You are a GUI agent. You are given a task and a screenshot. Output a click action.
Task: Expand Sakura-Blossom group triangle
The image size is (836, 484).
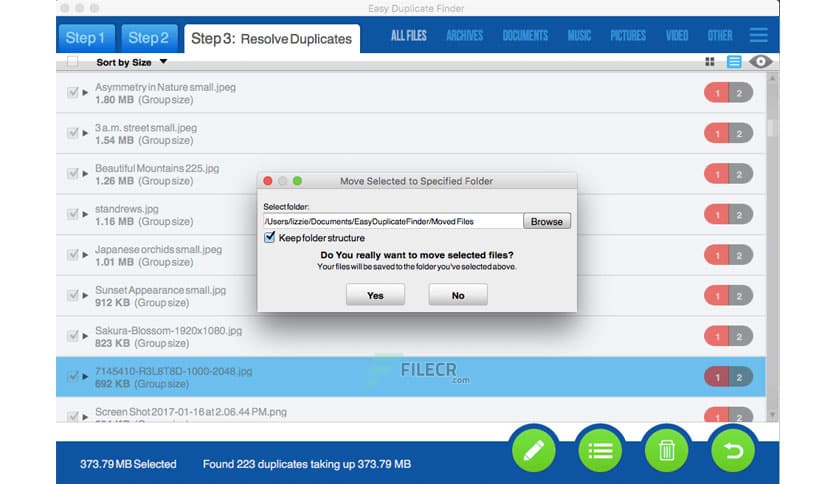[85, 335]
